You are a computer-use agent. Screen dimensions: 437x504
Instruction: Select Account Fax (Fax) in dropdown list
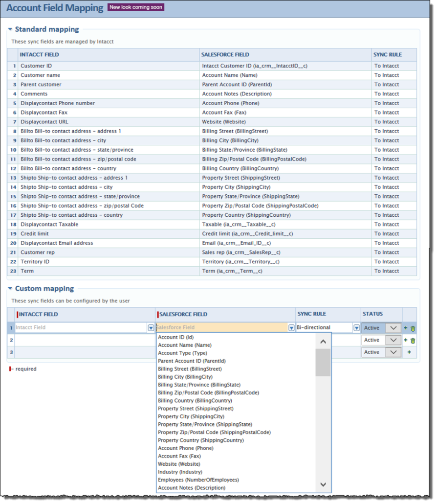tap(179, 456)
